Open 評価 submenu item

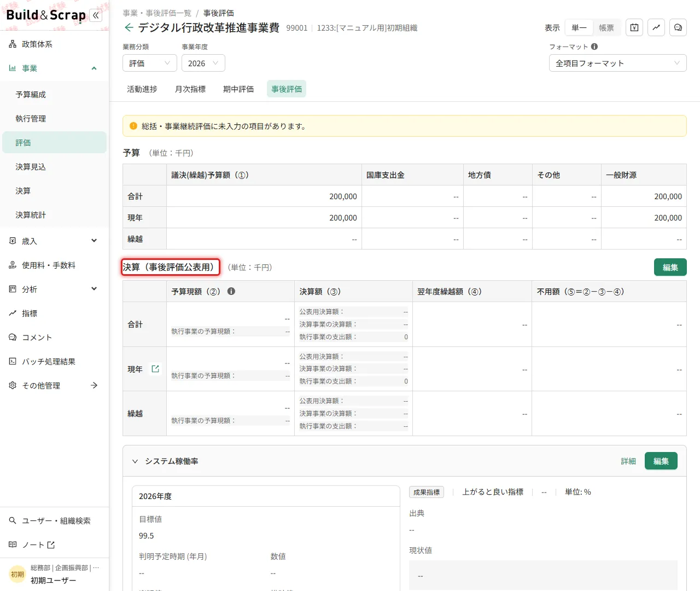(54, 142)
